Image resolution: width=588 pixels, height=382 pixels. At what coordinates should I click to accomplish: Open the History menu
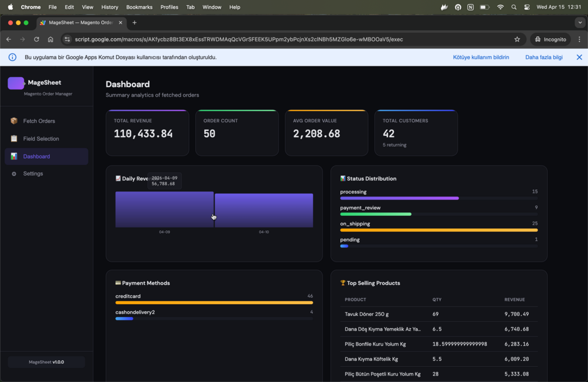[x=109, y=7]
